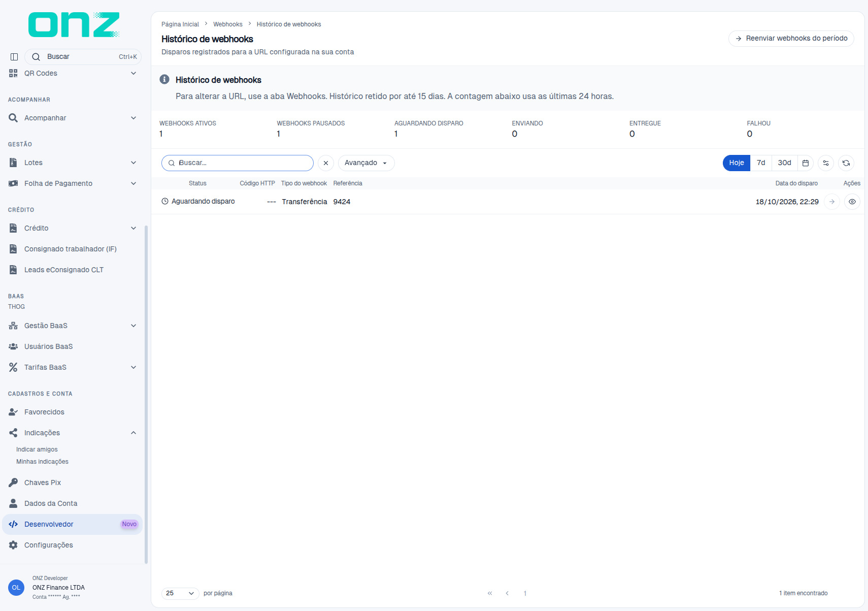Open Indicar amigos sub-item
This screenshot has height=611, width=868.
pos(37,449)
